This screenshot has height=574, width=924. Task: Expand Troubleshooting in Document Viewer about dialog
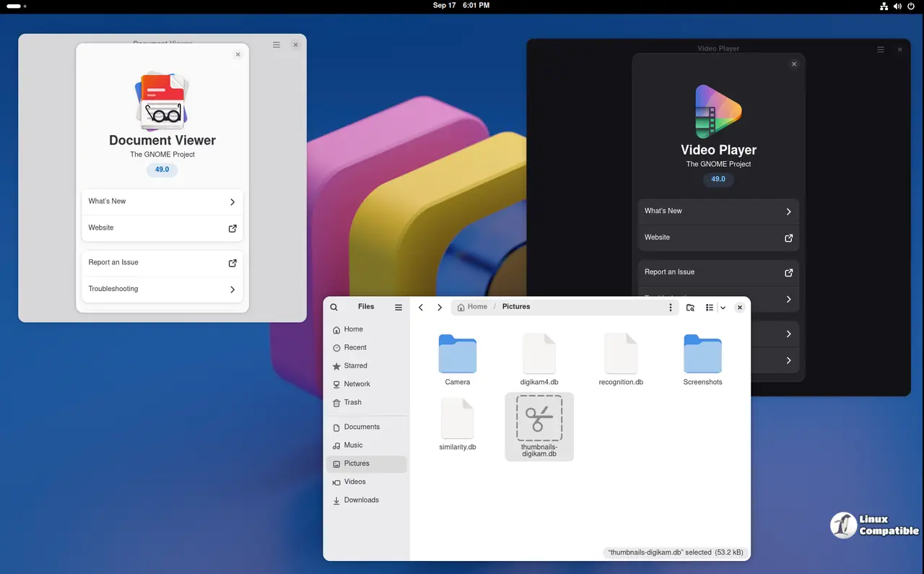[162, 289]
